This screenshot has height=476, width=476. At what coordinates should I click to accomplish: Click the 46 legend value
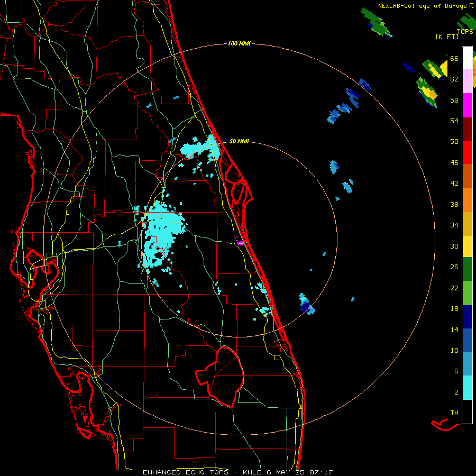454,163
